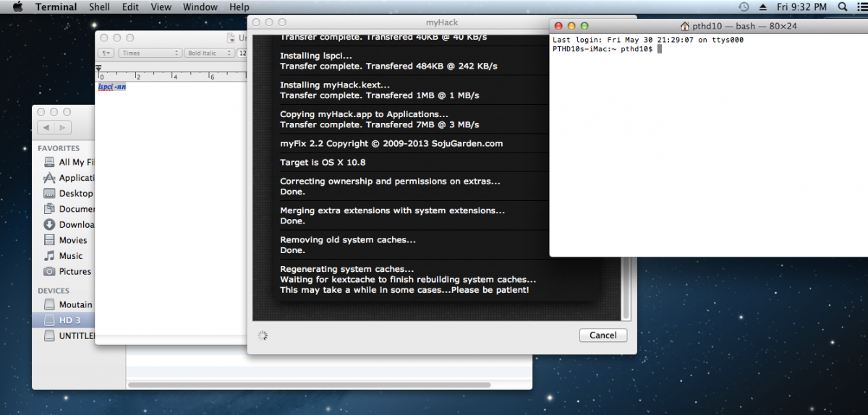Click the eject icon in menu bar
Screen dimensions: 868x415
coord(762,7)
